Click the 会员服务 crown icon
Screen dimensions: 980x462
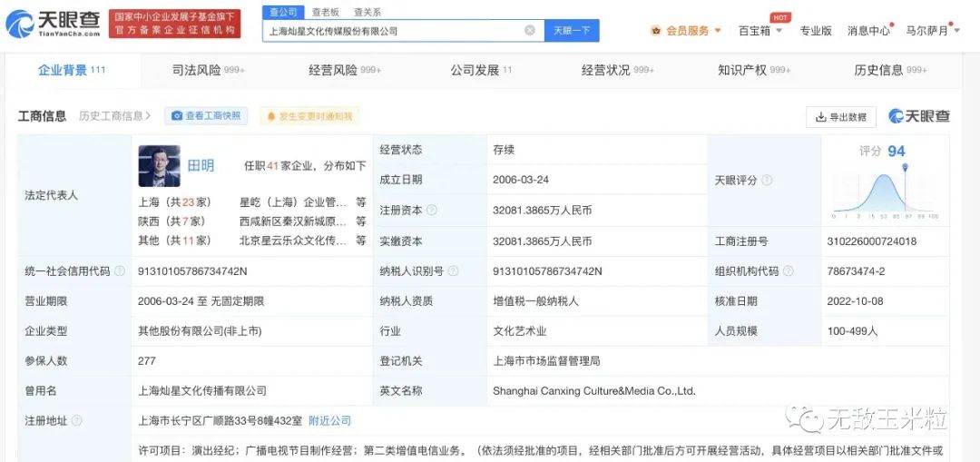click(656, 30)
